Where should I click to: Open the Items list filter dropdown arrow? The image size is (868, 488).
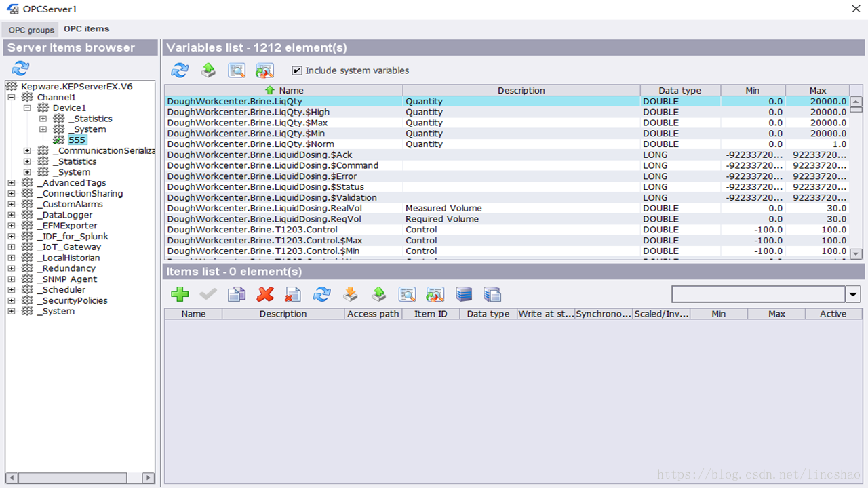coord(853,294)
